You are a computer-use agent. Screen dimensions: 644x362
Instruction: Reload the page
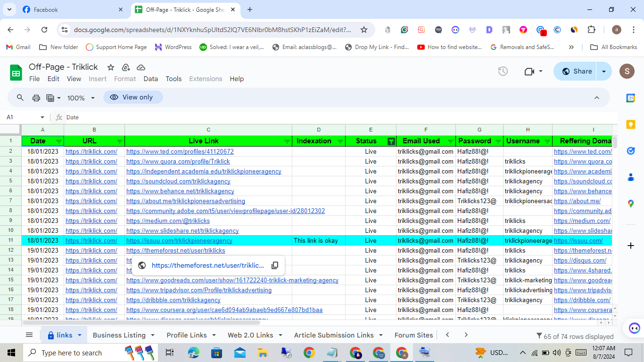pyautogui.click(x=44, y=30)
